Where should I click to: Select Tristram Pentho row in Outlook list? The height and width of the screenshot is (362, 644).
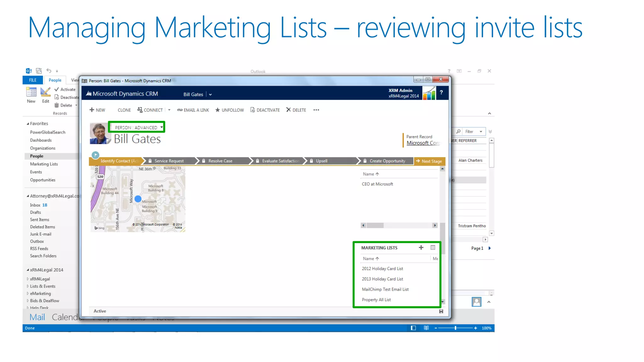(x=472, y=226)
